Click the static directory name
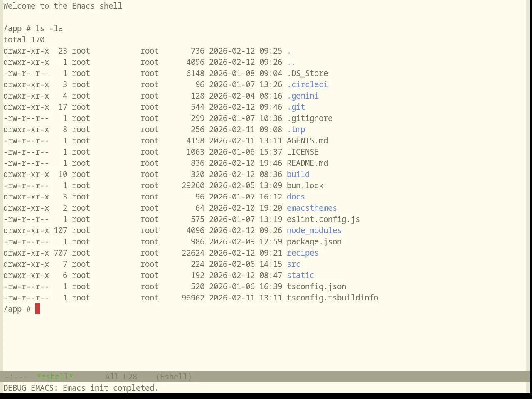532x399 pixels. 300,275
